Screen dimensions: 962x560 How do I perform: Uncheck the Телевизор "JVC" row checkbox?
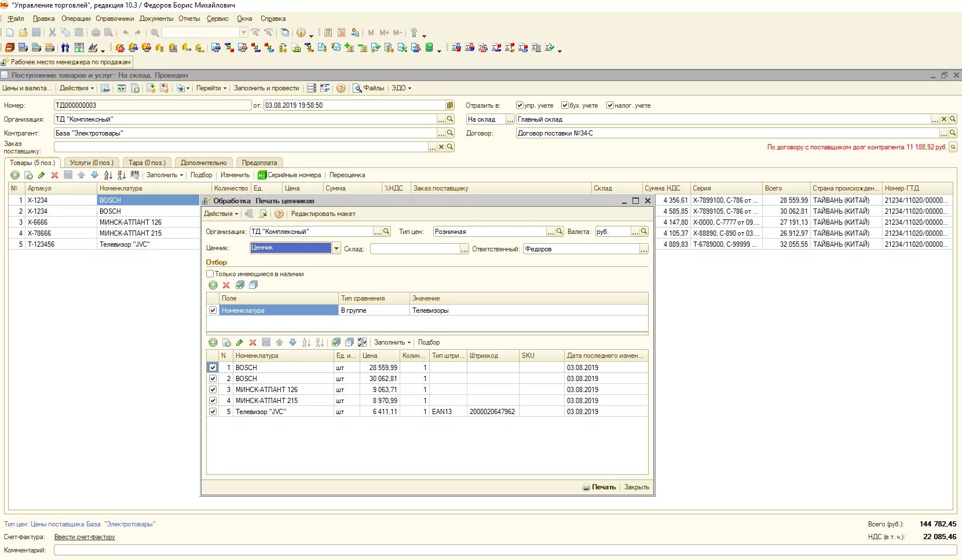(x=213, y=412)
